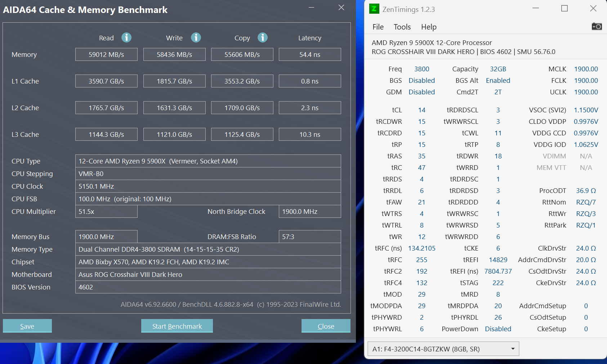This screenshot has height=364, width=607.
Task: Click the DRAM:FSB Ratio 57:3 field
Action: pos(310,237)
